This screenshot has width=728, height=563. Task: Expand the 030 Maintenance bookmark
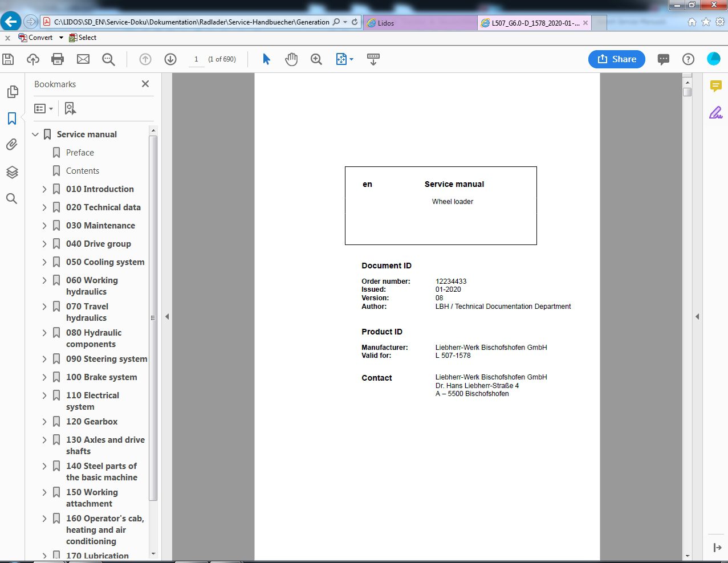pyautogui.click(x=44, y=226)
